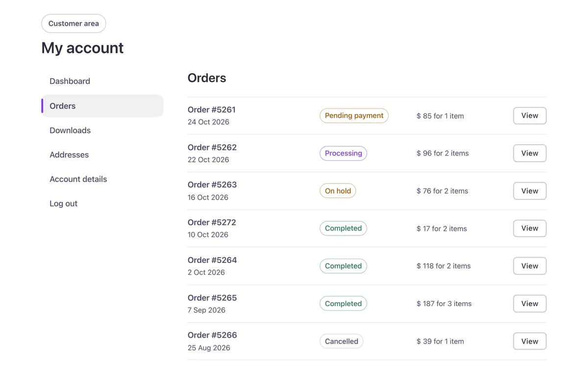Select the Order #5262 heading
Image resolution: width=588 pixels, height=368 pixels.
click(212, 147)
